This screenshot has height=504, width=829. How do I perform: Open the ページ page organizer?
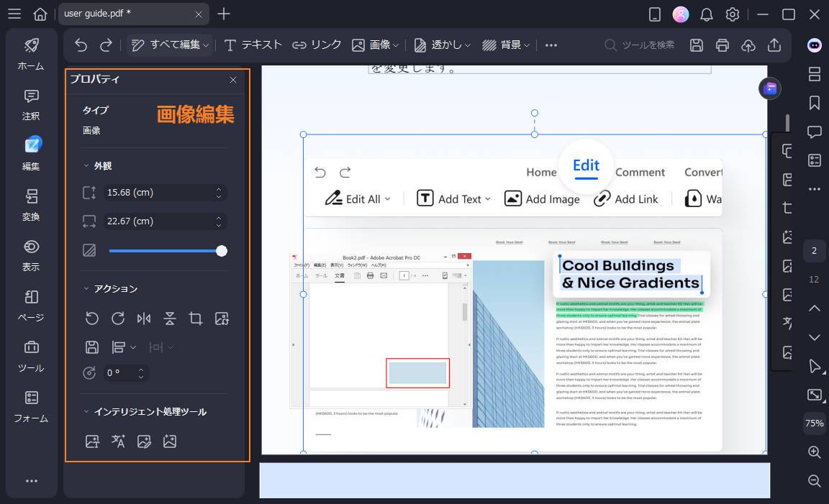[30, 305]
